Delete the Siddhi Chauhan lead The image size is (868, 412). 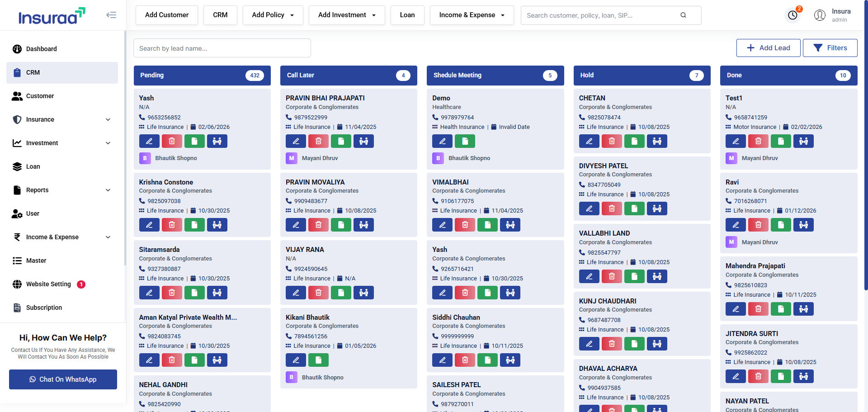click(465, 360)
